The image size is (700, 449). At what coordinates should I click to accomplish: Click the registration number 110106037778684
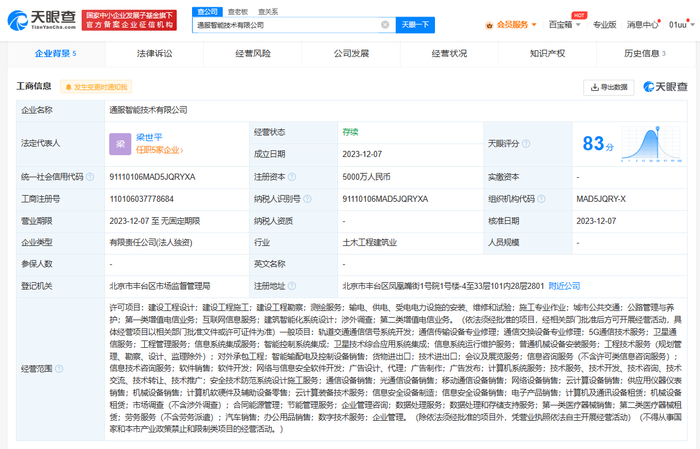(x=142, y=199)
